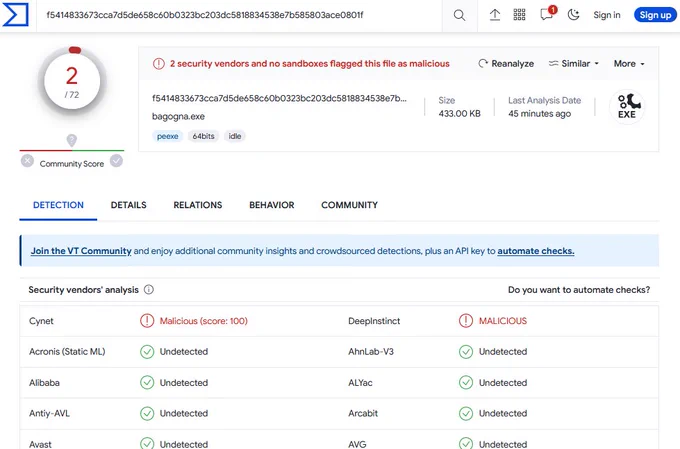Switch to the BEHAVIOR tab
Screen dimensions: 680x449
[x=271, y=205]
